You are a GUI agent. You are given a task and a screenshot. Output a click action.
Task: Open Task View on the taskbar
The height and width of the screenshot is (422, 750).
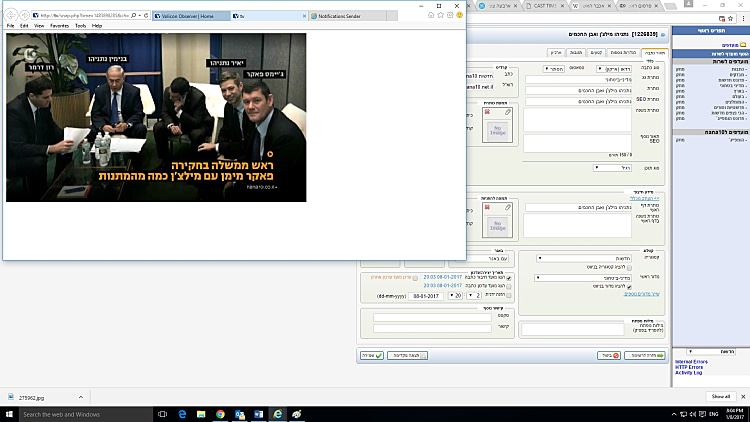(163, 414)
